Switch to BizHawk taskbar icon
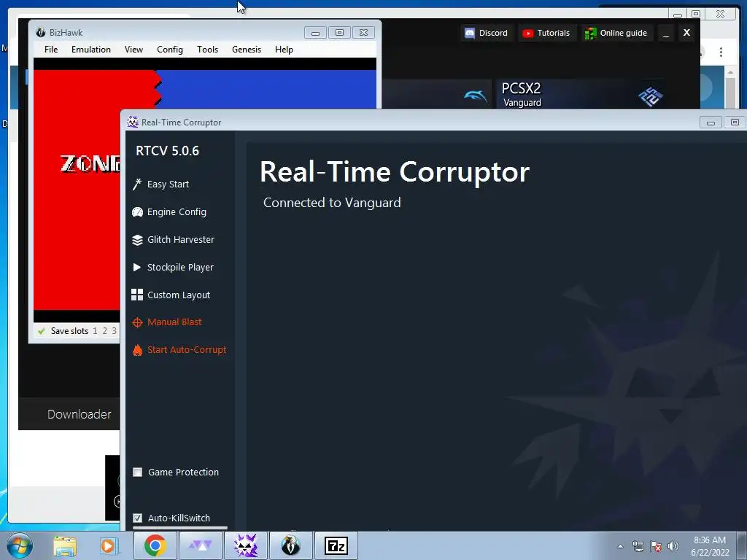Screen dimensions: 747x560 tap(290, 545)
